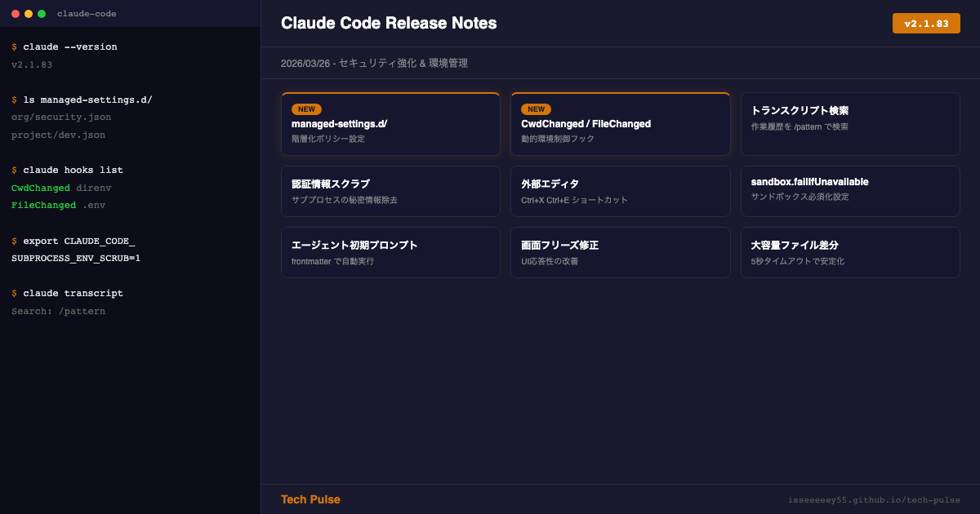Click the claude-code terminal title

coord(87,14)
